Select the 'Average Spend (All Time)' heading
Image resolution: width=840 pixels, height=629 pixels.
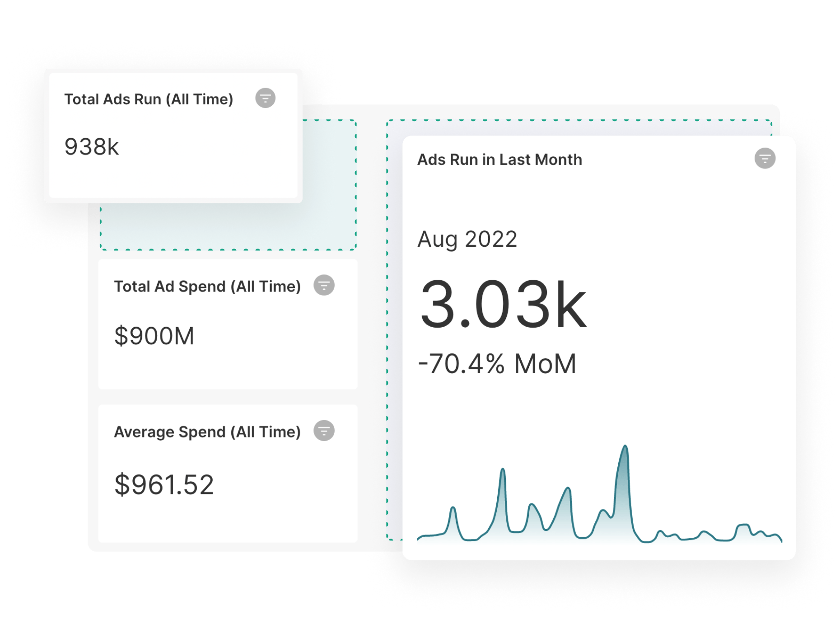pyautogui.click(x=207, y=432)
